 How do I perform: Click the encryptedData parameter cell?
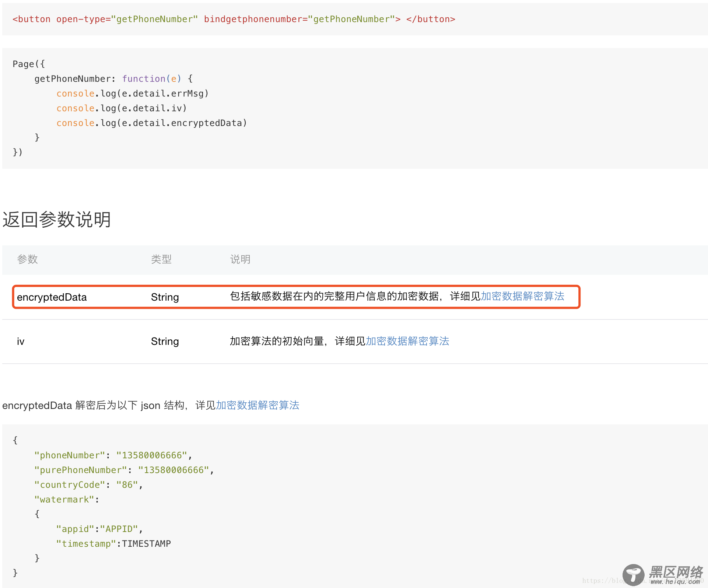[x=52, y=297]
